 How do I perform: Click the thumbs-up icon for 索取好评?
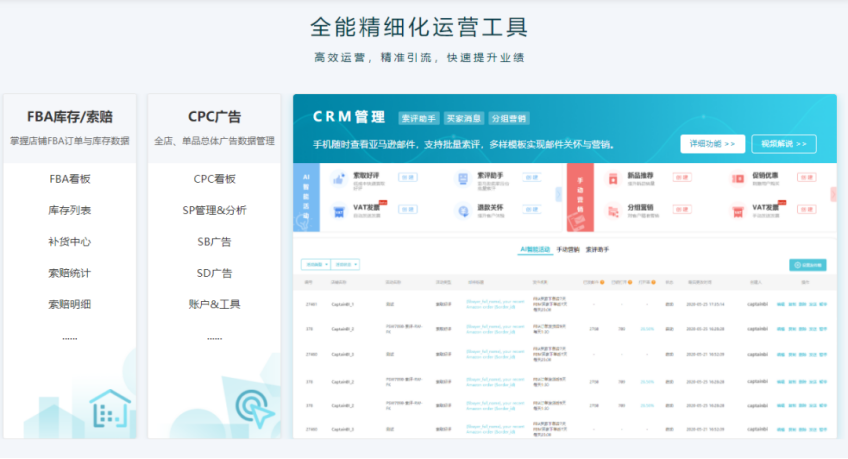(339, 178)
